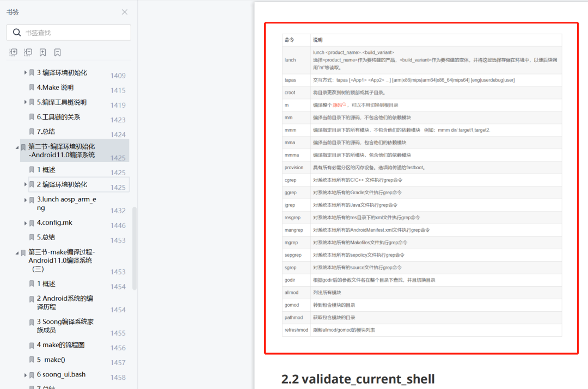This screenshot has height=389, width=588.
Task: Click the bookmark panel vertical scrollbar
Action: pyautogui.click(x=134, y=249)
